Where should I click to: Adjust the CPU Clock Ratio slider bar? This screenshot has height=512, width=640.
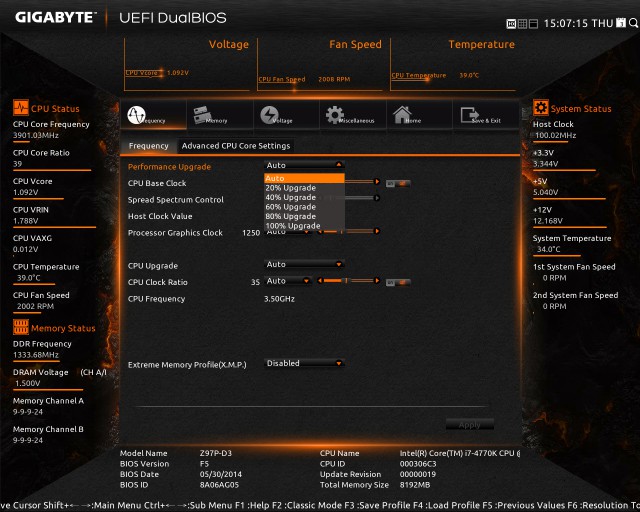tap(349, 280)
